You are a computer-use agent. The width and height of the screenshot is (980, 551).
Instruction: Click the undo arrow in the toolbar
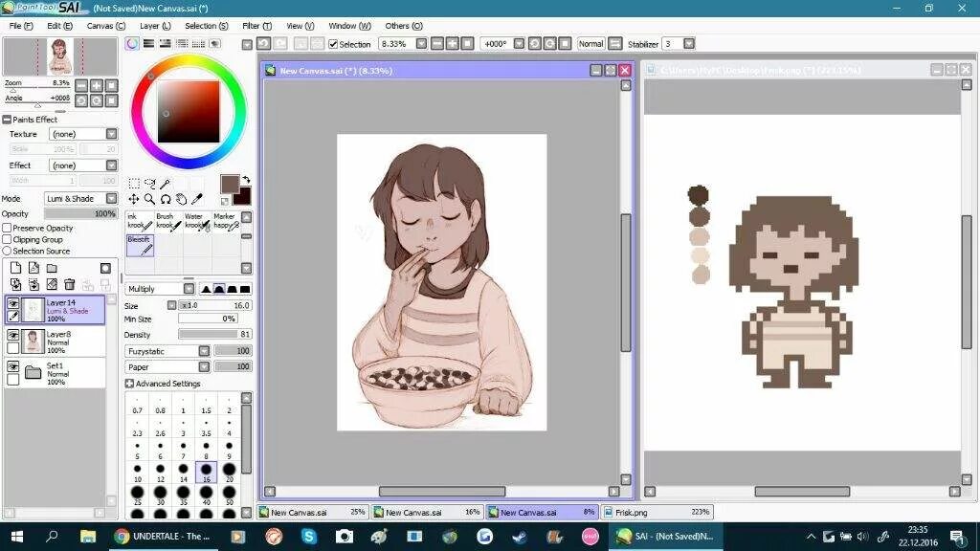264,44
